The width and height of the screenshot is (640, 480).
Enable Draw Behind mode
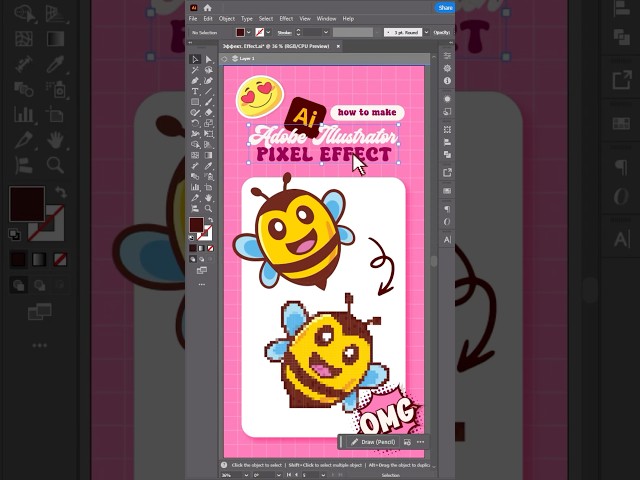point(202,259)
